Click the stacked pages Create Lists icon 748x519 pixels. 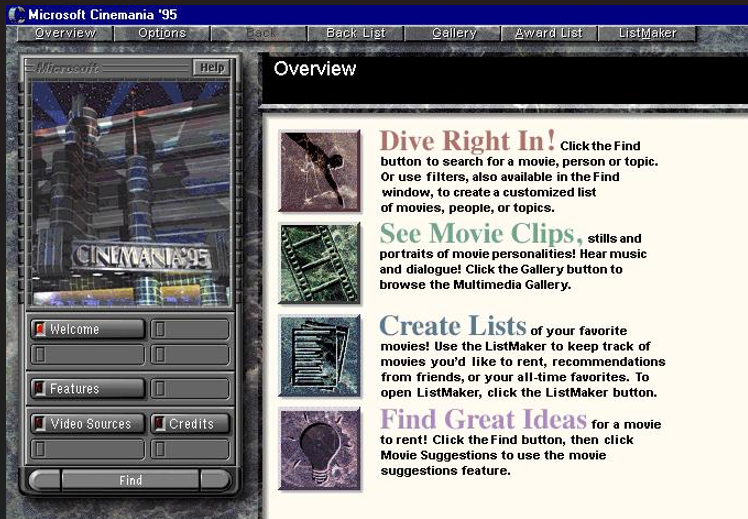[320, 356]
